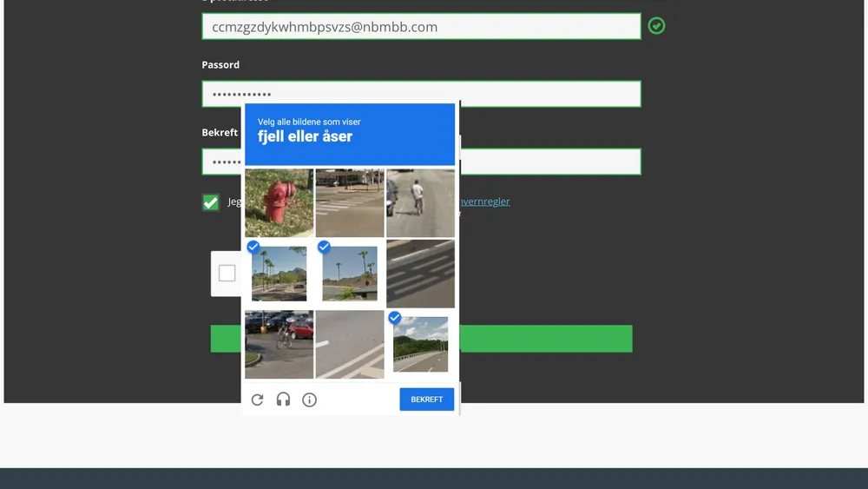This screenshot has height=489, width=868.
Task: Click the red fire hydrant image tile
Action: (279, 203)
